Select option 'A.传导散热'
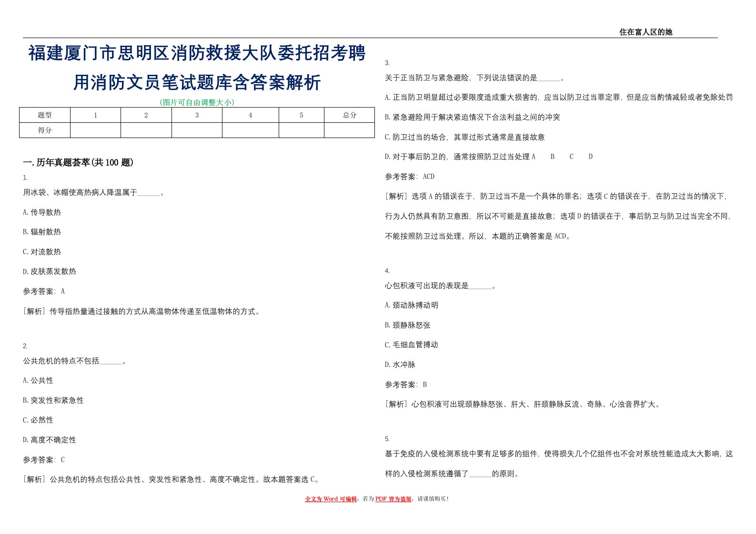 [42, 212]
